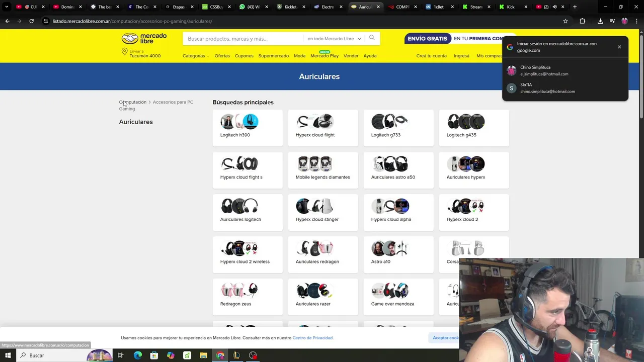
Task: Open Moda in the navigation menu
Action: tap(299, 56)
